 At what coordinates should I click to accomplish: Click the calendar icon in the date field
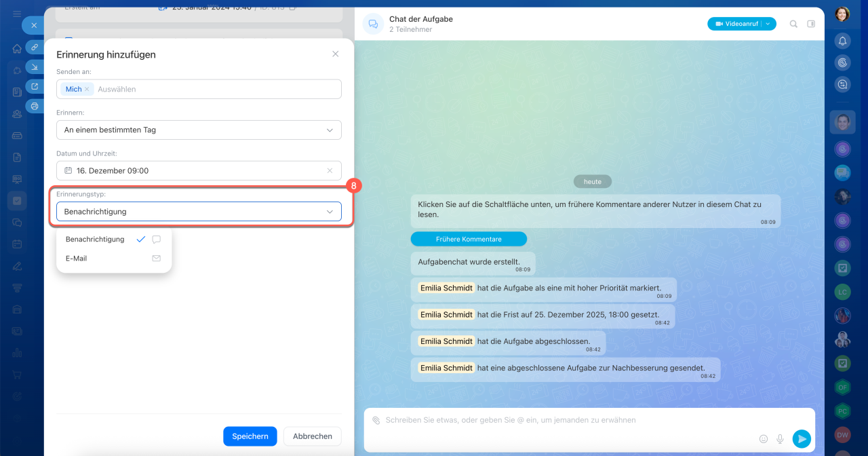point(68,171)
